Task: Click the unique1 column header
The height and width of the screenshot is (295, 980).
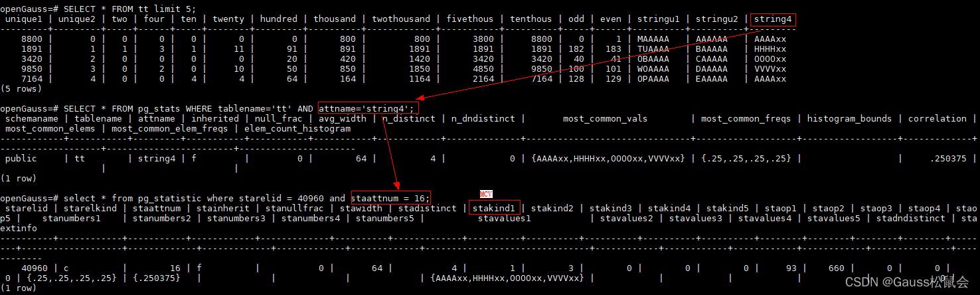Action: [25, 19]
